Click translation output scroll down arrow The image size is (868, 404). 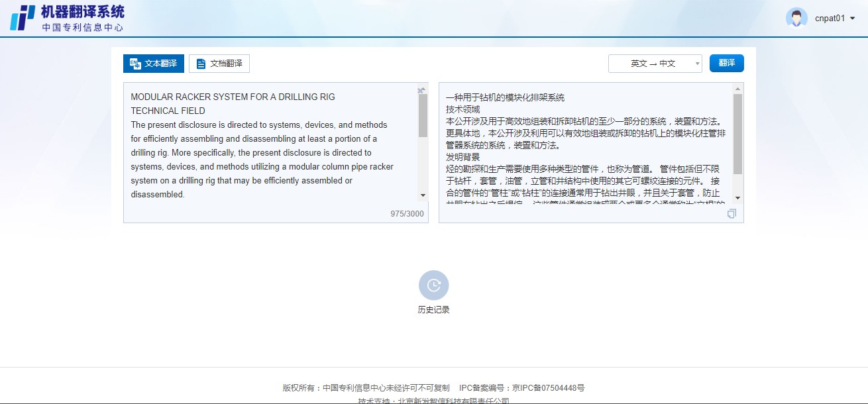point(737,198)
